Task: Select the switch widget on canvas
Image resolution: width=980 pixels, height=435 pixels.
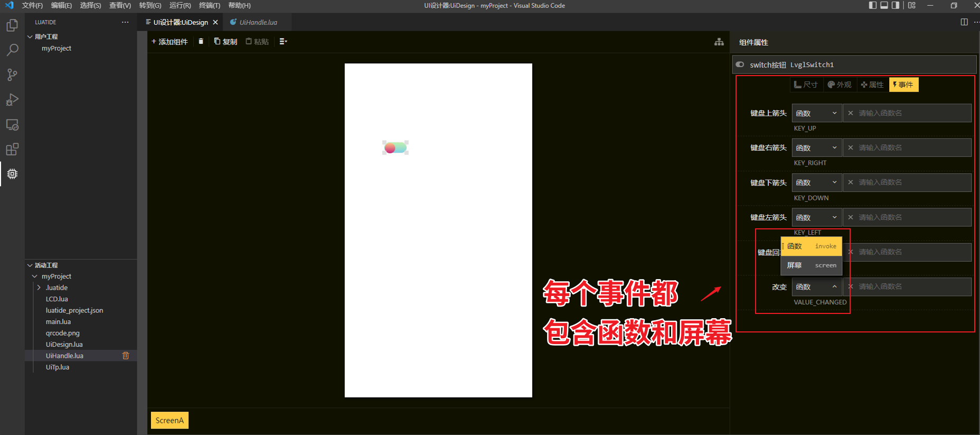Action: tap(395, 147)
